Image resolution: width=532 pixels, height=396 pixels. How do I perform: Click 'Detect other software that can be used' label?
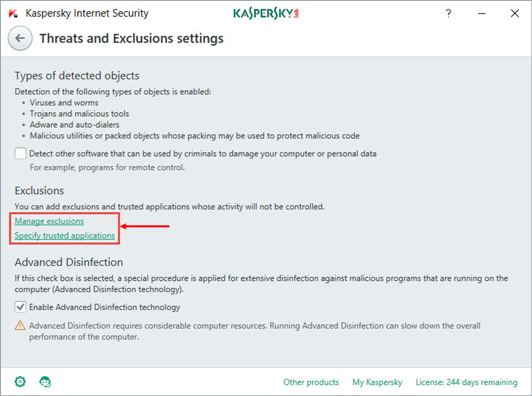click(x=202, y=154)
